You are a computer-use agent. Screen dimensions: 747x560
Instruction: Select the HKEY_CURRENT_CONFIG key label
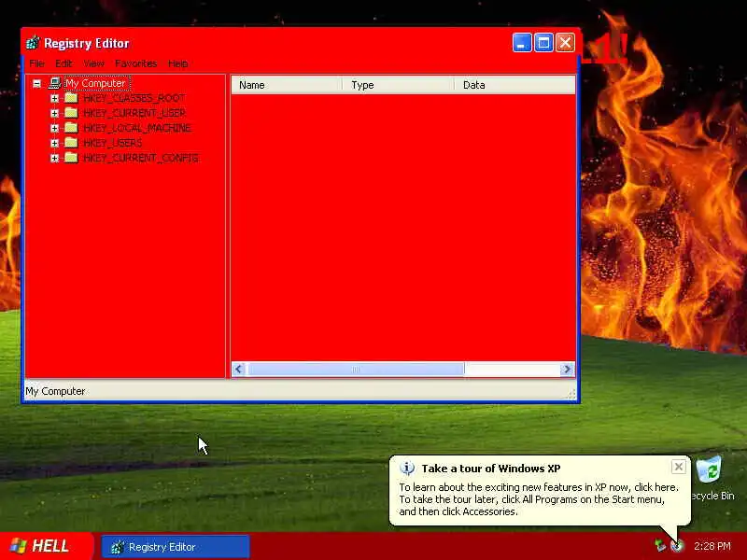click(141, 158)
